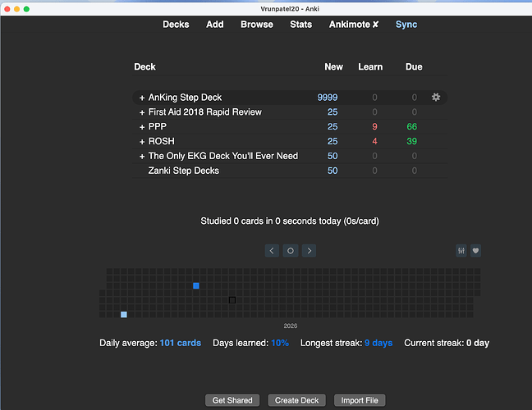Click the Import File button

360,400
